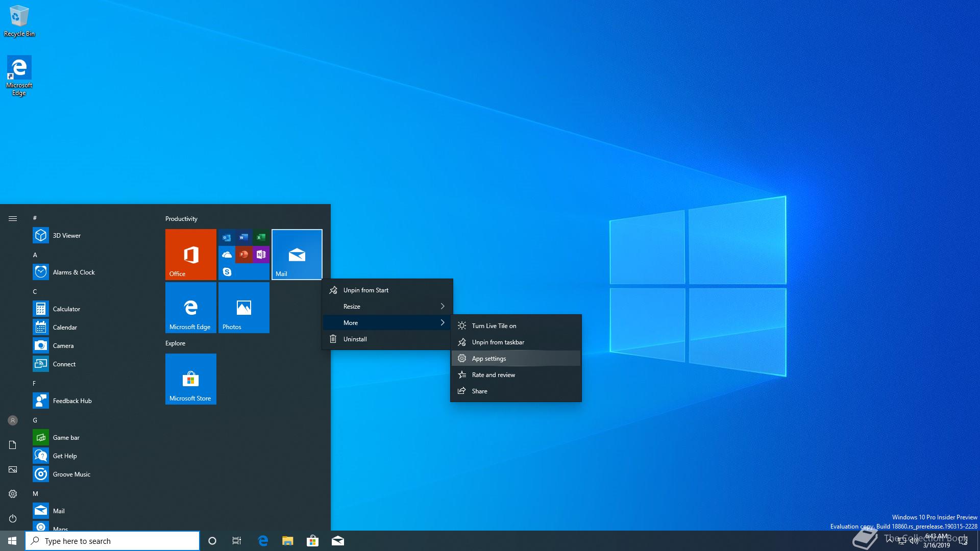
Task: Turn Live Tile on for Mail
Action: coord(494,326)
